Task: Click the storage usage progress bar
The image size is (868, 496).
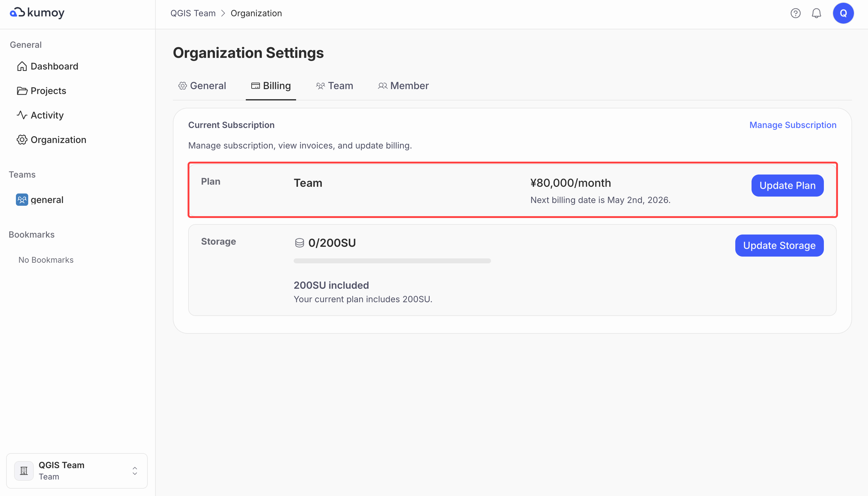Action: [x=392, y=261]
